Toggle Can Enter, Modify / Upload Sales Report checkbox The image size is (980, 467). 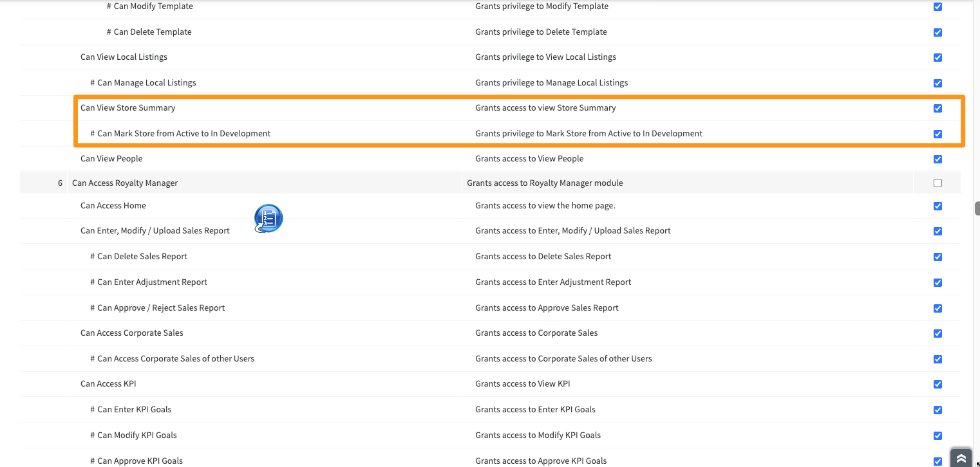(938, 231)
